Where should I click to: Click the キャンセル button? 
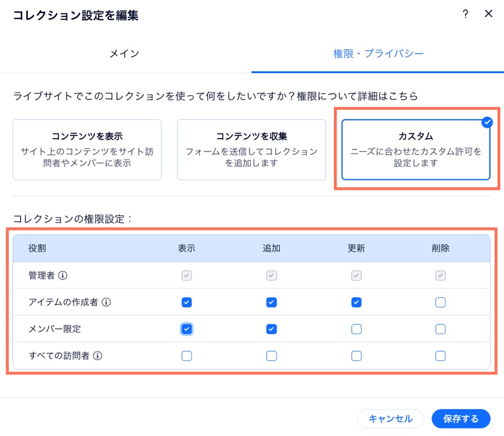[391, 418]
